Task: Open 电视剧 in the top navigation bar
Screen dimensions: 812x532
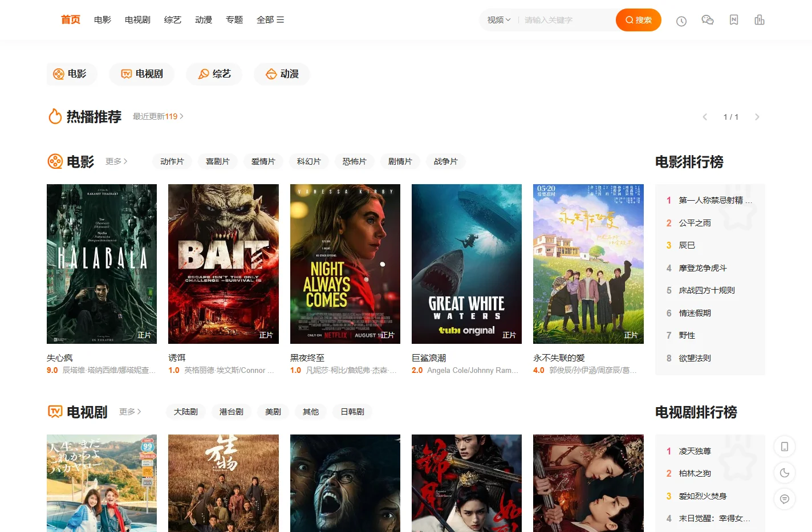Action: pyautogui.click(x=137, y=20)
